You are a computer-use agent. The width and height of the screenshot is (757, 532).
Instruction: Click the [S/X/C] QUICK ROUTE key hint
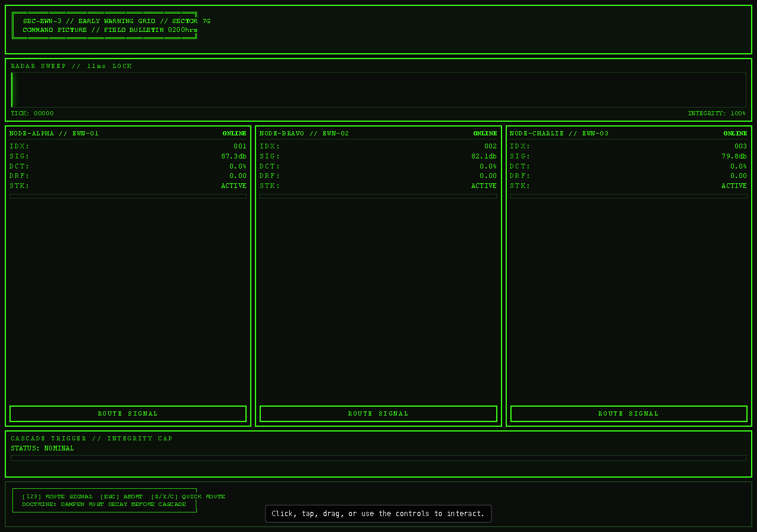click(x=188, y=497)
